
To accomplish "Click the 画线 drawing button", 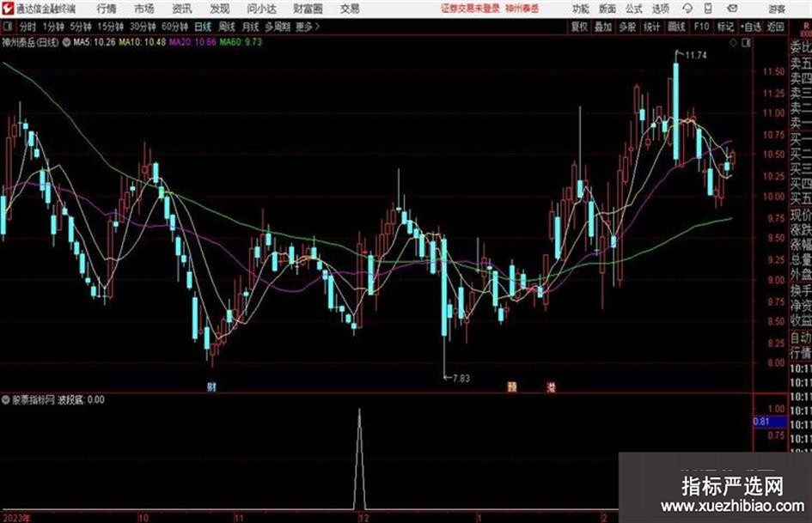I will click(x=676, y=27).
